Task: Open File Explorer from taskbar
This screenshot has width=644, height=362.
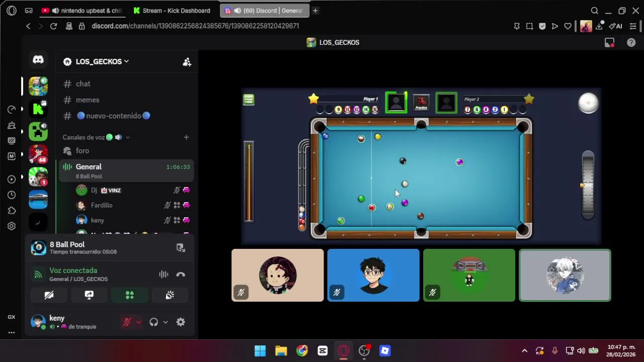Action: [x=281, y=351]
